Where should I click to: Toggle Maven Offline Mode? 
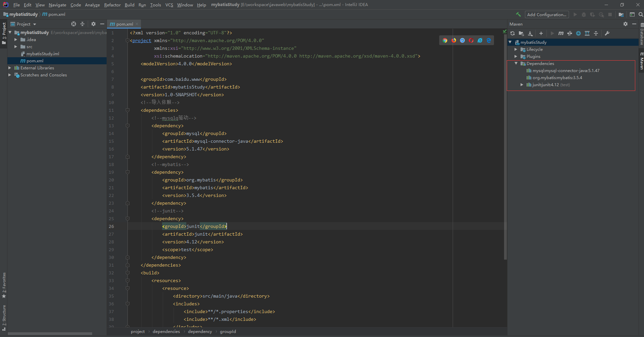[569, 33]
